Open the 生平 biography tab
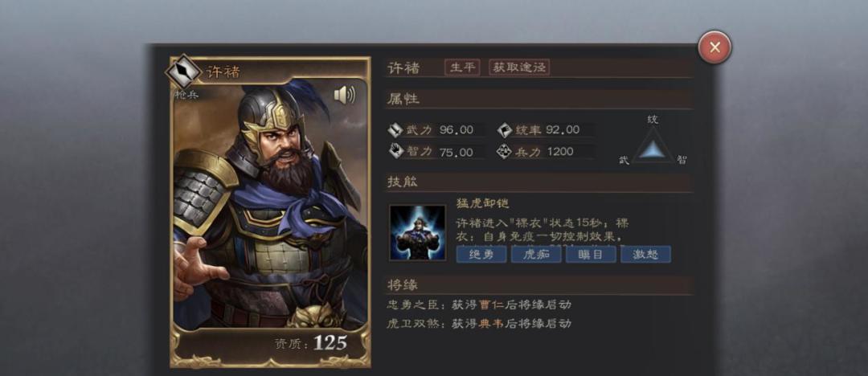The image size is (868, 376). coord(462,67)
